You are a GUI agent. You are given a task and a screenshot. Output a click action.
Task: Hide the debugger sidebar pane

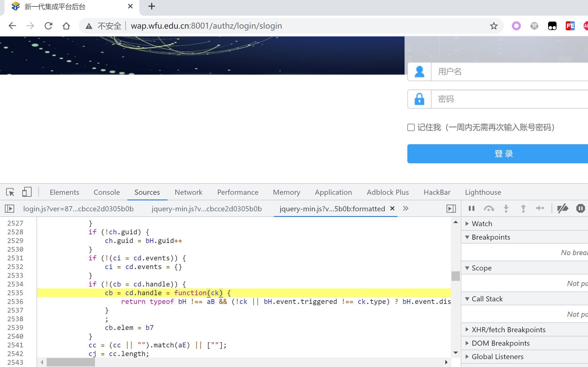click(x=451, y=208)
